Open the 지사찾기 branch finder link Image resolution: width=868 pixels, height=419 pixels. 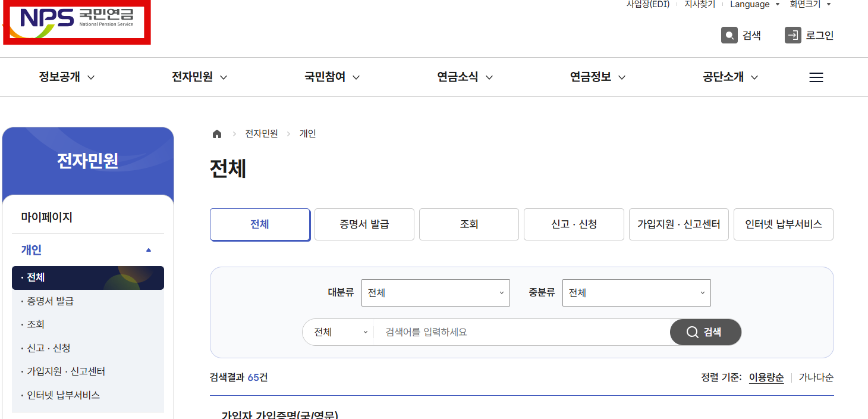coord(699,5)
